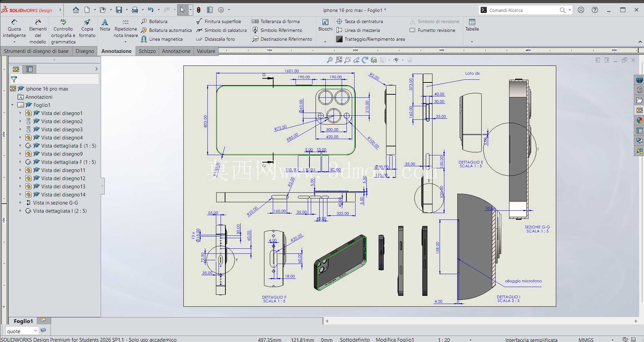The image size is (644, 342).
Task: Select iphone 16 pro max root item
Action: click(47, 89)
